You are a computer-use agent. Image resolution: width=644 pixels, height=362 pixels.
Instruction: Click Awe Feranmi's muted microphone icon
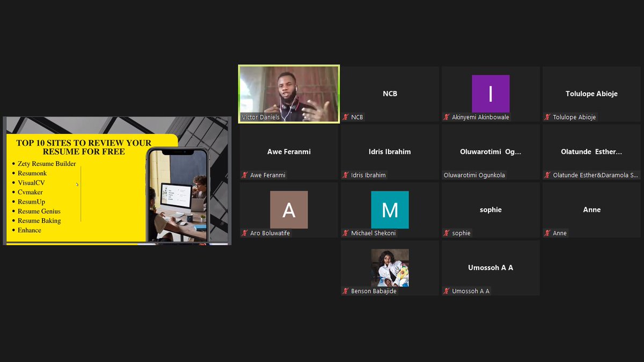[x=245, y=175]
